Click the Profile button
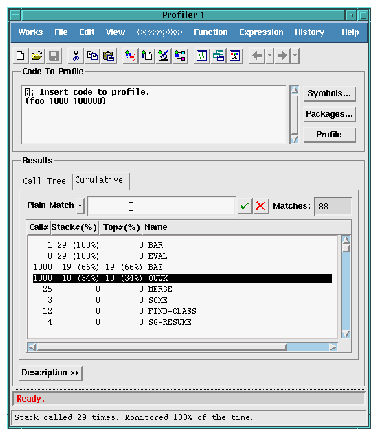The width and height of the screenshot is (379, 438). point(329,135)
